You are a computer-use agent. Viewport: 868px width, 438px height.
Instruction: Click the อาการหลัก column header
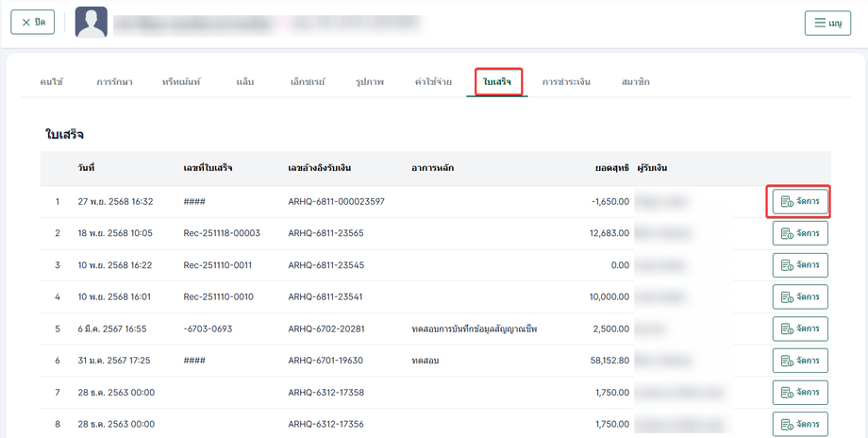(x=432, y=168)
